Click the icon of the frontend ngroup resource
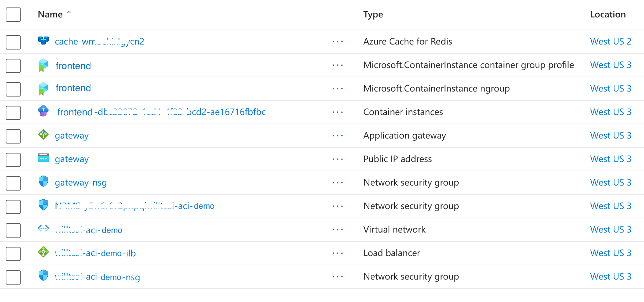 [x=43, y=89]
